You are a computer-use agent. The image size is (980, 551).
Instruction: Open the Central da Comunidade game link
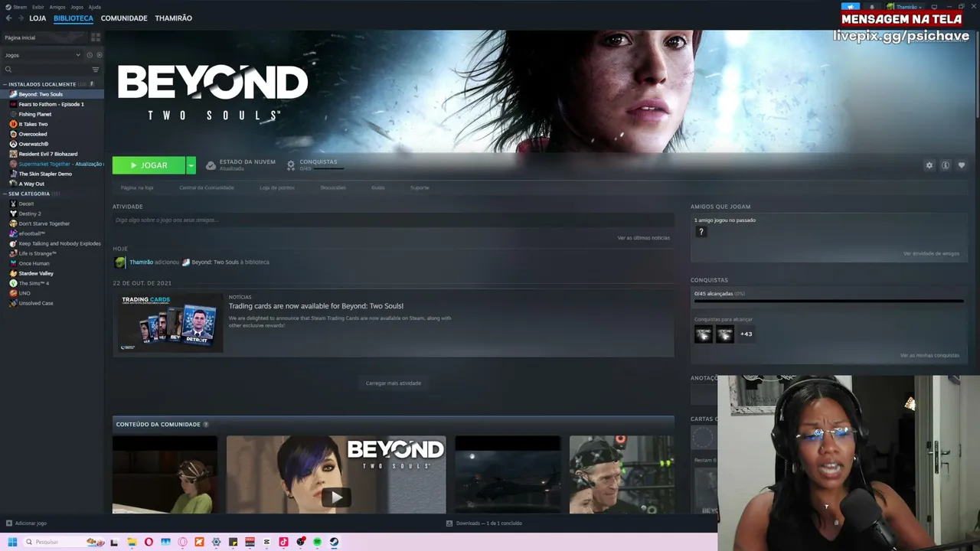207,187
